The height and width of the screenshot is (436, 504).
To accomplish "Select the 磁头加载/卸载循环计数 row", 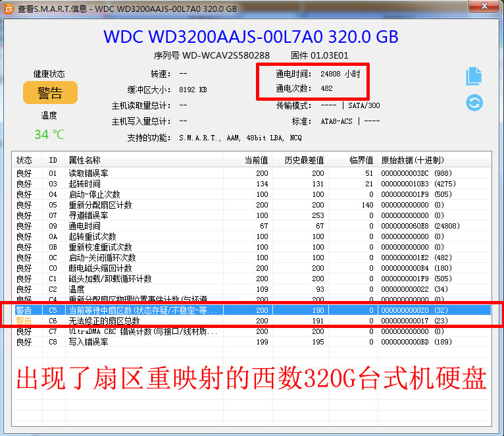I will (251, 279).
